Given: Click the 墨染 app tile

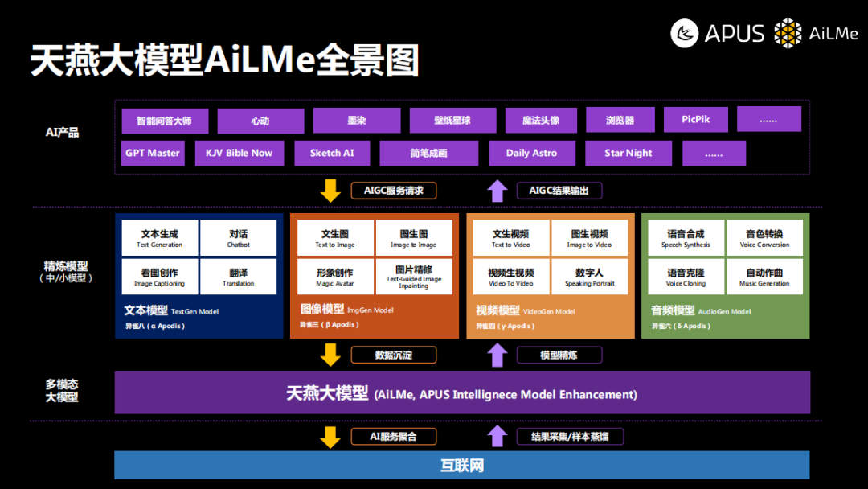Looking at the screenshot, I should point(356,120).
